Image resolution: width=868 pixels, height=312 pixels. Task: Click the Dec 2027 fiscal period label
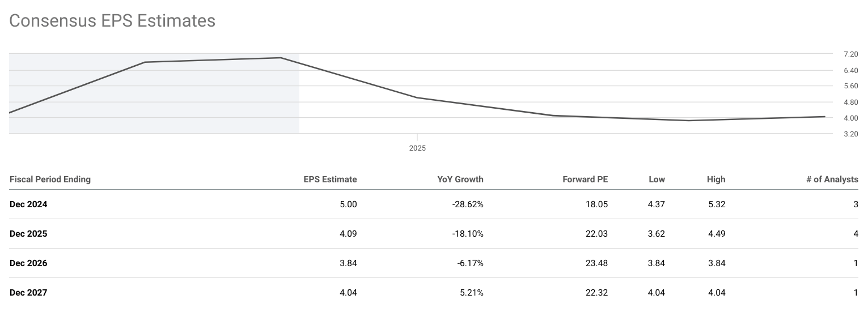point(28,293)
